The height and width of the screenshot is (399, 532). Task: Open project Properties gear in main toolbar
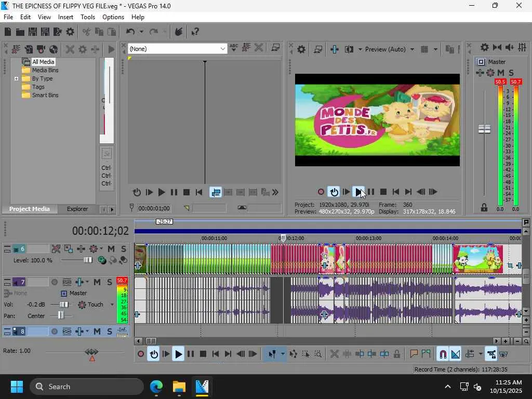pos(70,32)
